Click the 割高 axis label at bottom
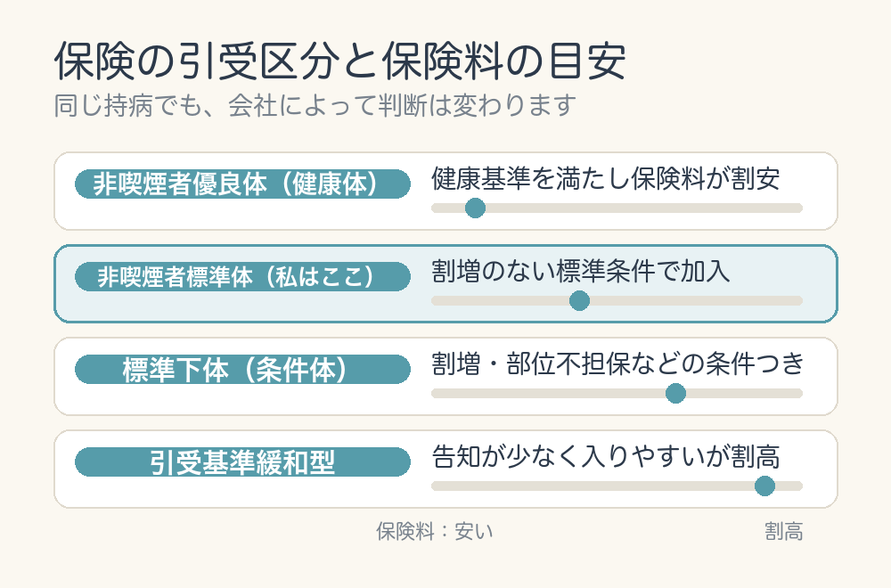 pos(783,532)
